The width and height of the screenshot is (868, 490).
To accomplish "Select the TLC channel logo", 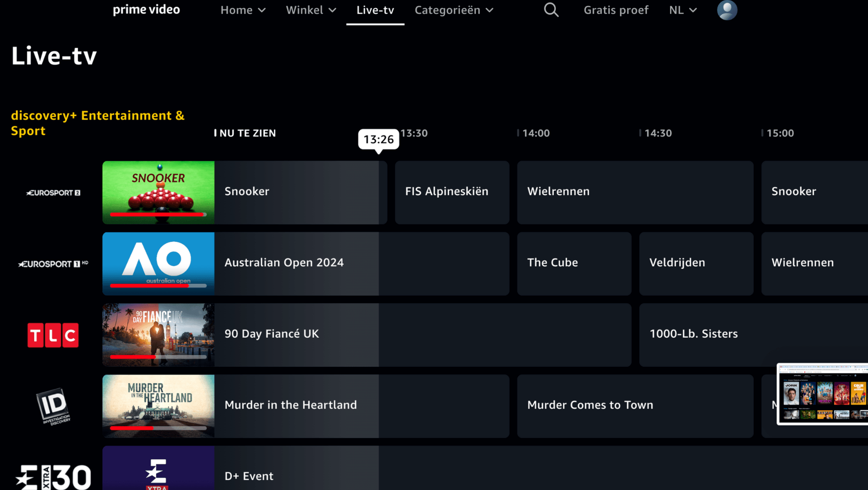I will tap(53, 335).
